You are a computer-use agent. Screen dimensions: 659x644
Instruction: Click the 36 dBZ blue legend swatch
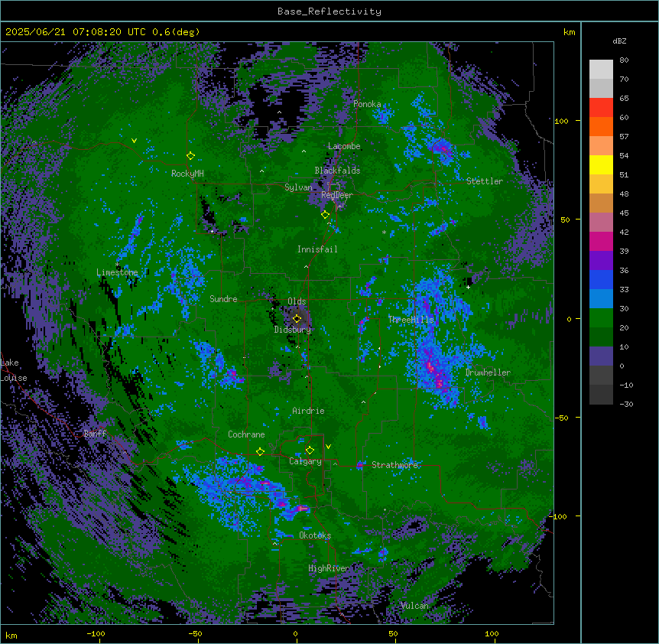tap(601, 279)
